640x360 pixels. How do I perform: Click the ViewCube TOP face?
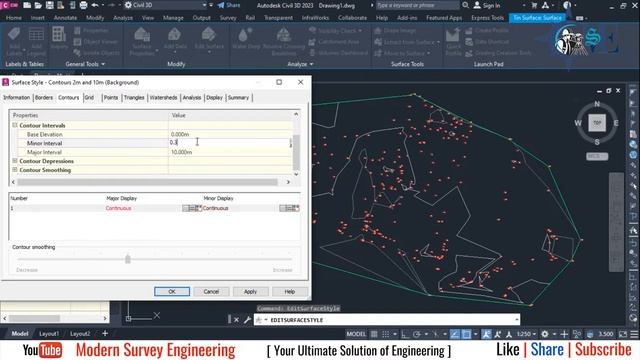597,123
